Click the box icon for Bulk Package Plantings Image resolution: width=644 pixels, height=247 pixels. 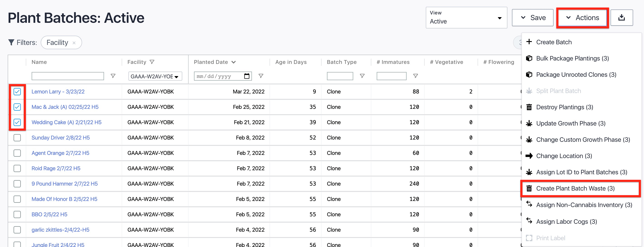529,58
